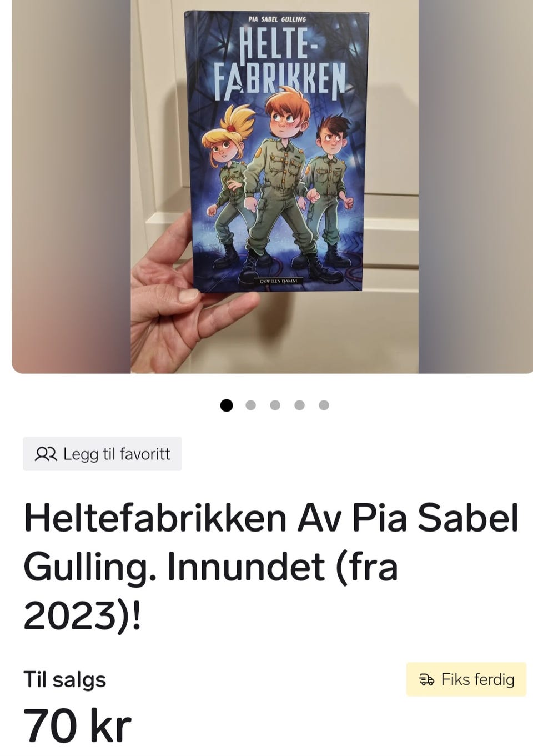Click the listing title Heltefabrikken Av Pia Sabel
Viewport: 533px width, 756px height.
[x=271, y=567]
